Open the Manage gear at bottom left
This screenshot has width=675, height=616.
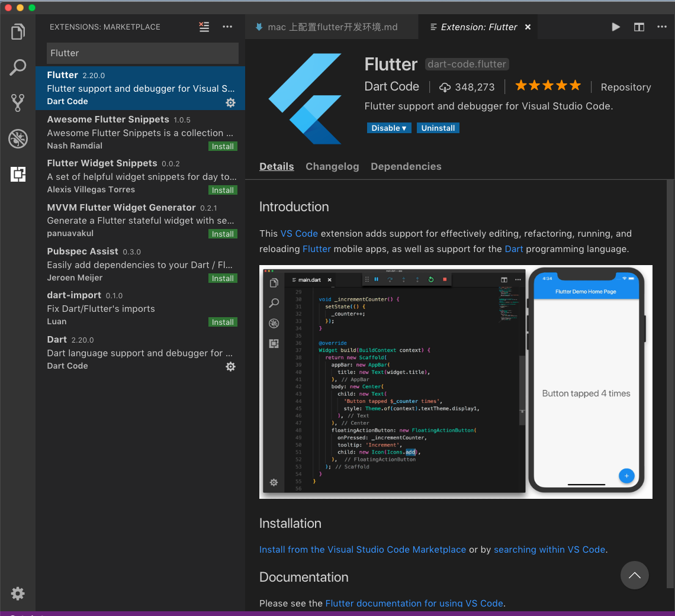pos(18,593)
